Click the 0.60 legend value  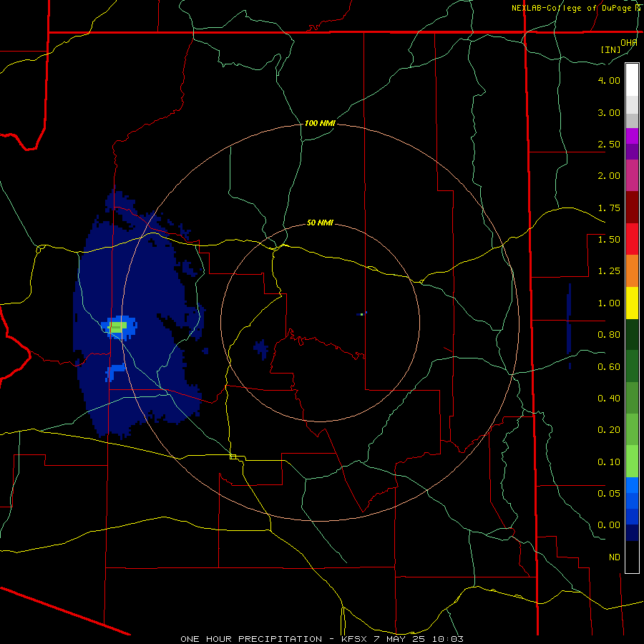[609, 367]
